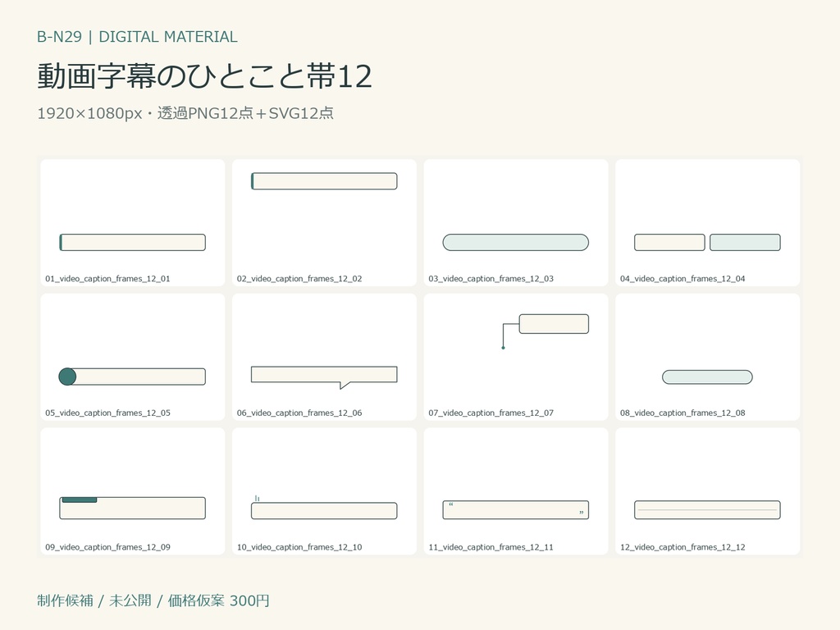Image resolution: width=840 pixels, height=630 pixels.
Task: Click filename 01_video_caption_frames_12_01
Action: point(107,279)
